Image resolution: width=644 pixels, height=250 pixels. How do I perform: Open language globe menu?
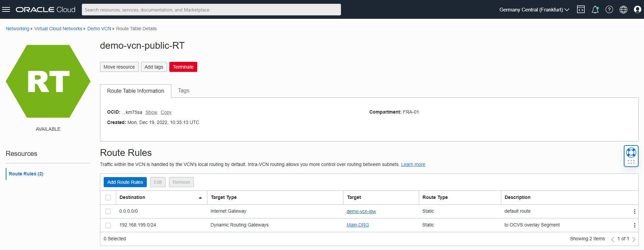point(623,9)
